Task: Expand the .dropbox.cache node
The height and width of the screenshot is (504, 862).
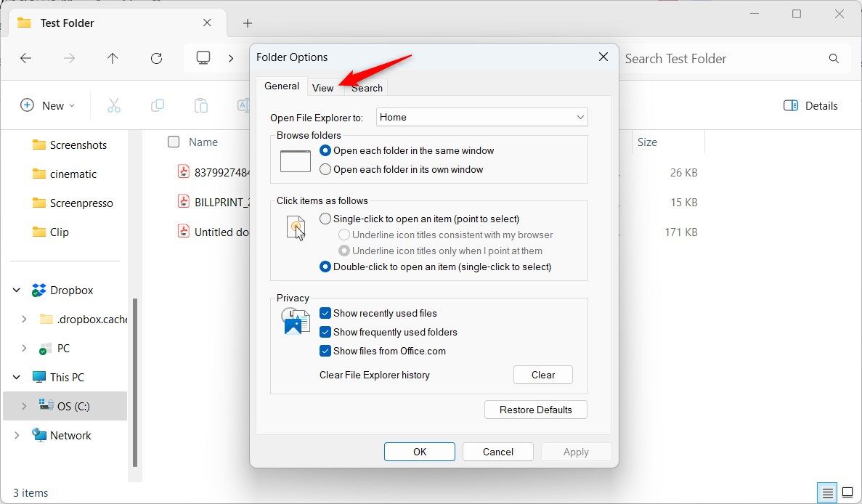Action: [x=24, y=320]
